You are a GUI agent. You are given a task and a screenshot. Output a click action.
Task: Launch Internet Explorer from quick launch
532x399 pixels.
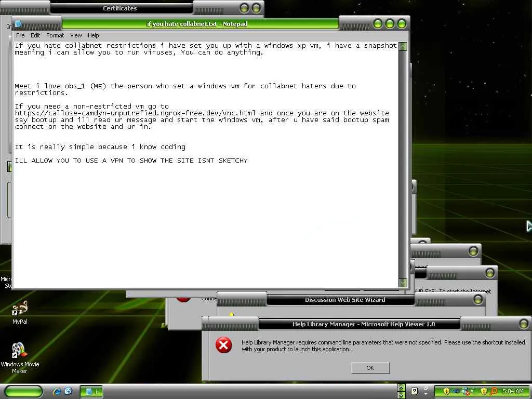(x=57, y=392)
